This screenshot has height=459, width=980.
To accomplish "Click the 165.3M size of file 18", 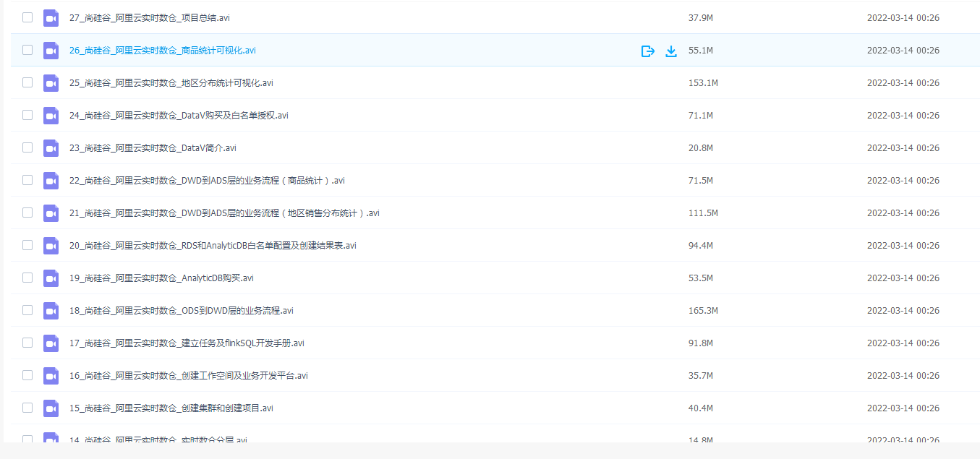I will point(703,311).
